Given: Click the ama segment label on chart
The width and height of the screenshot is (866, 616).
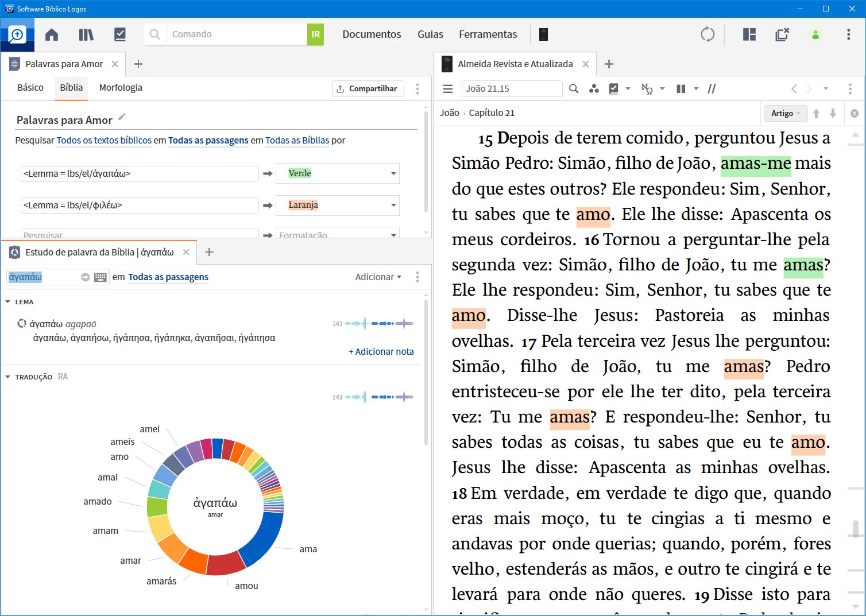Looking at the screenshot, I should (x=308, y=549).
